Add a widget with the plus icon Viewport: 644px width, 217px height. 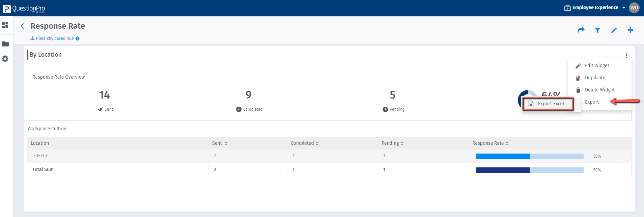pos(630,30)
